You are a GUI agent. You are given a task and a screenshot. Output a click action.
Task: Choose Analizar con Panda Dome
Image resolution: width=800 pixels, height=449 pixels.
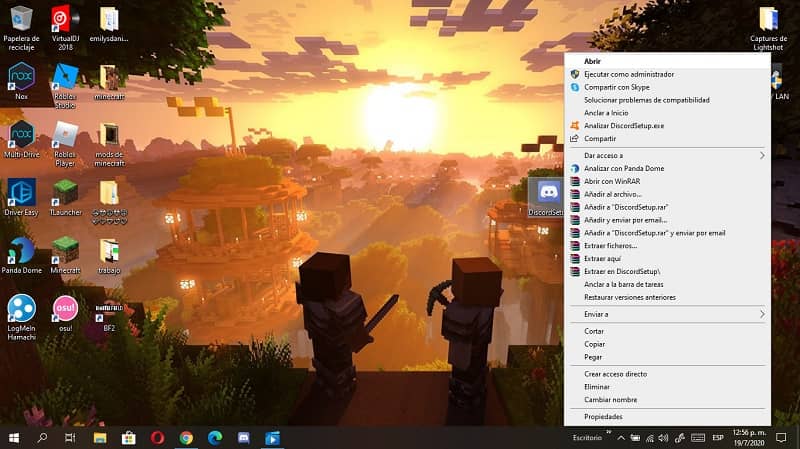pyautogui.click(x=667, y=168)
